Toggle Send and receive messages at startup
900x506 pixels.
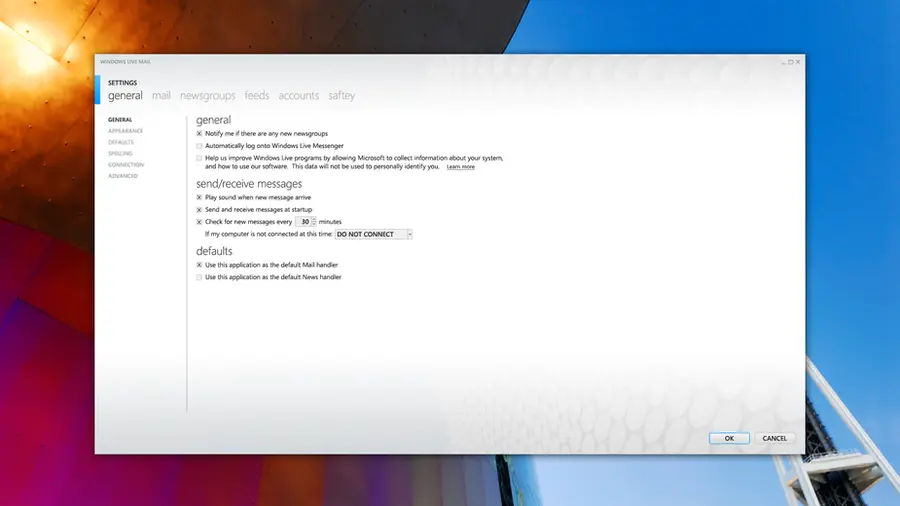[x=199, y=210]
